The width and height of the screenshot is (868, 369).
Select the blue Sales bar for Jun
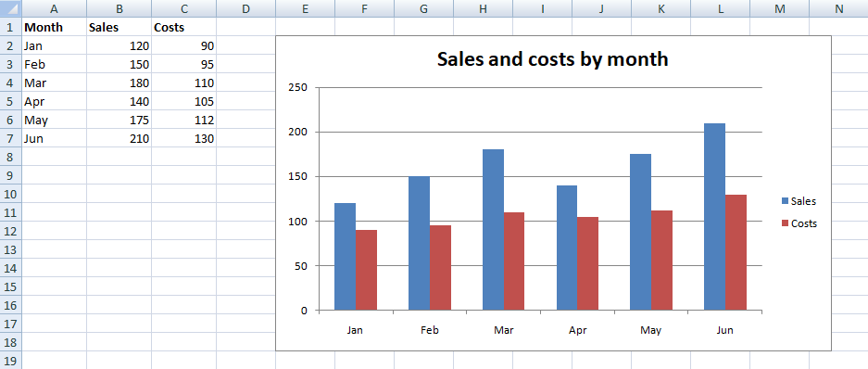tap(714, 217)
